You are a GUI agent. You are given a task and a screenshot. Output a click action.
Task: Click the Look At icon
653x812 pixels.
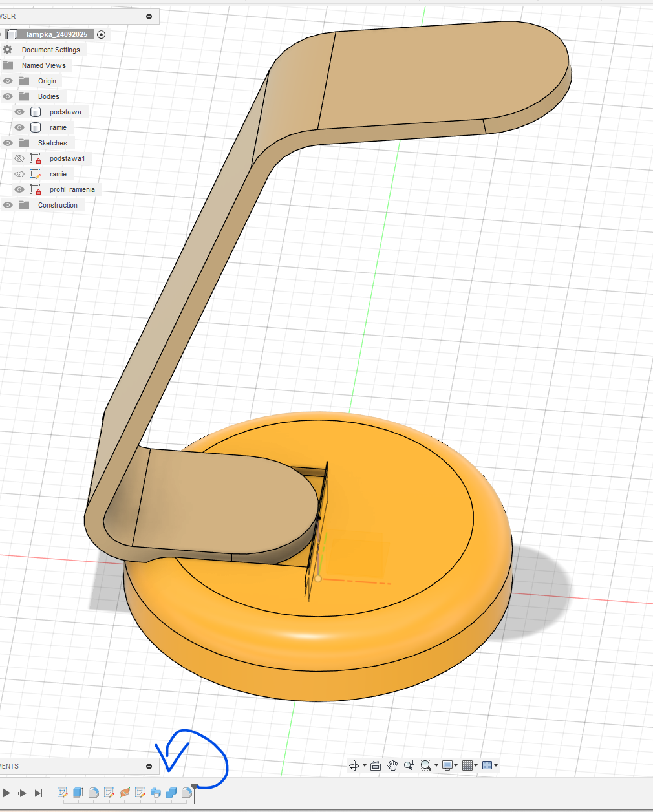[376, 765]
